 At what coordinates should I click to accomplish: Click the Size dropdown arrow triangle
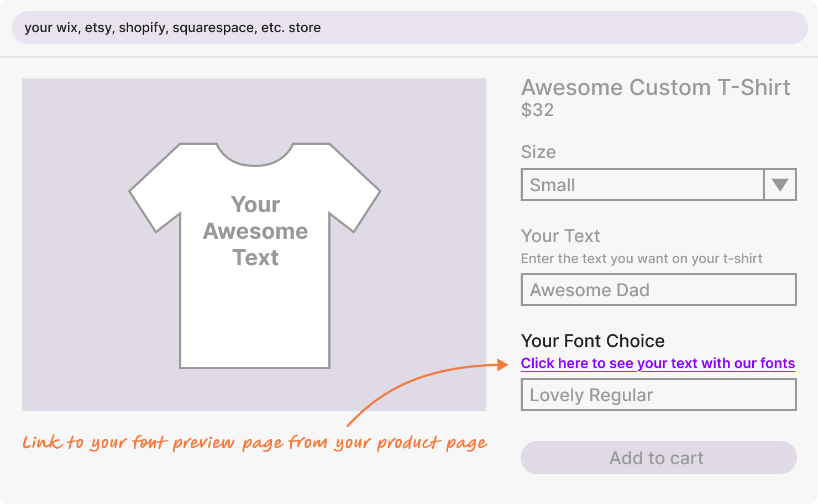click(x=780, y=185)
